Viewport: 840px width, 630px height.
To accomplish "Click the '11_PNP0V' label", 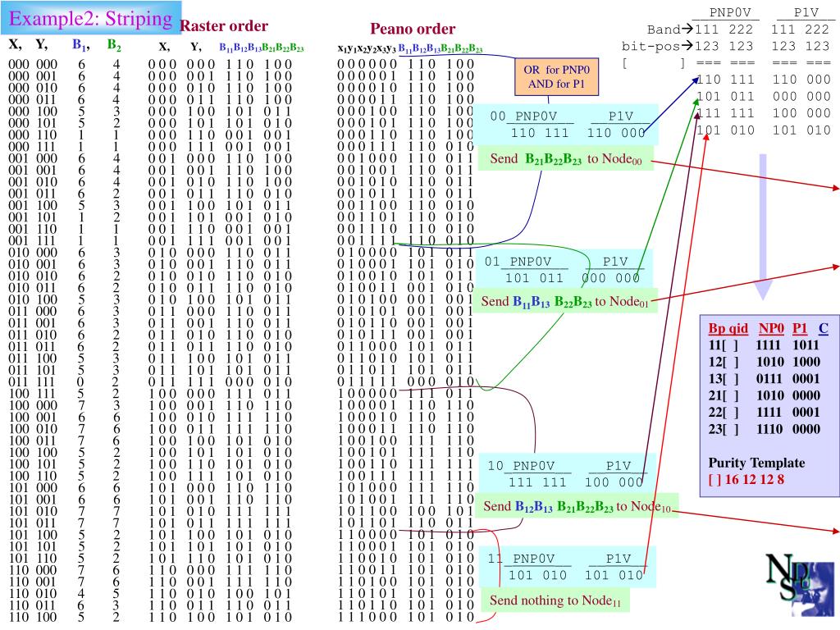I will [521, 558].
